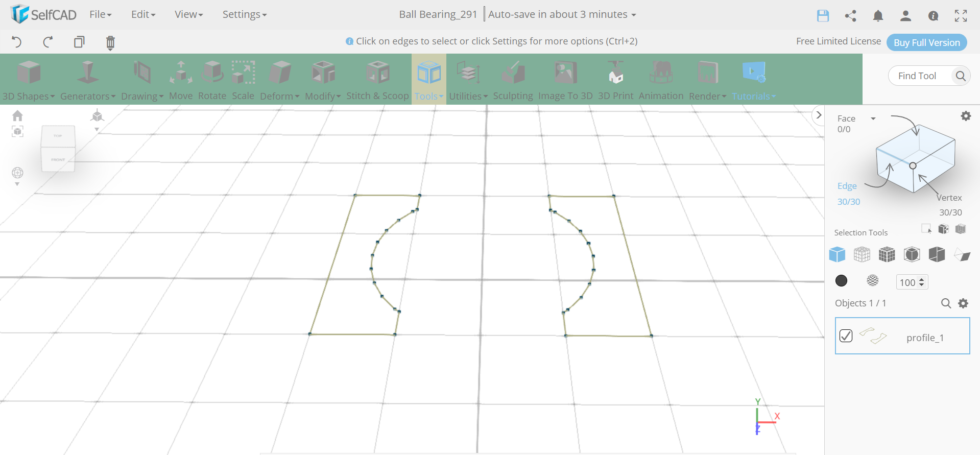Open the Stitch & Scoop tool
980x455 pixels.
(x=377, y=80)
